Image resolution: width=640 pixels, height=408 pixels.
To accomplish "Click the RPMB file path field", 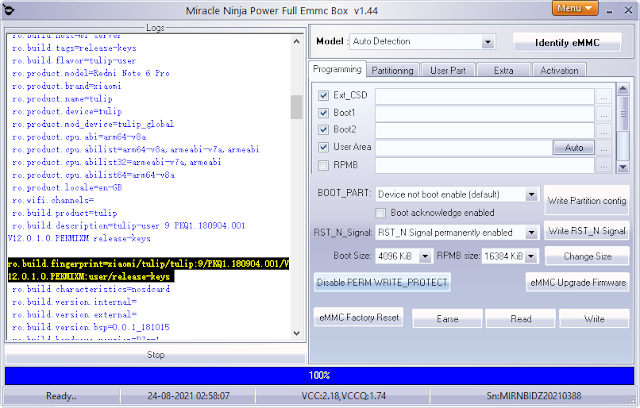I will 484,165.
